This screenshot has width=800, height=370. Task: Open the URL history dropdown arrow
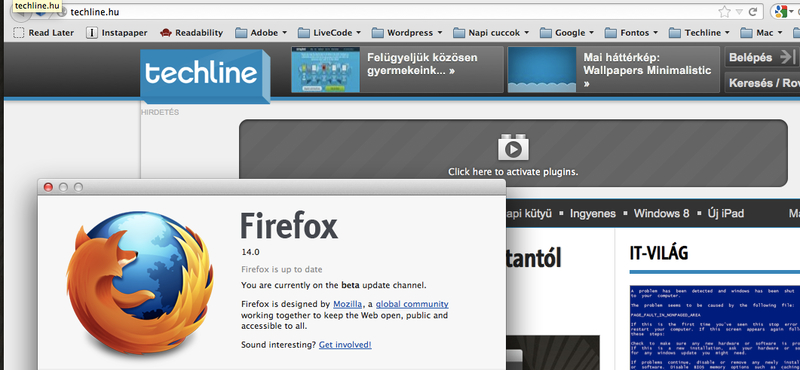[x=739, y=12]
